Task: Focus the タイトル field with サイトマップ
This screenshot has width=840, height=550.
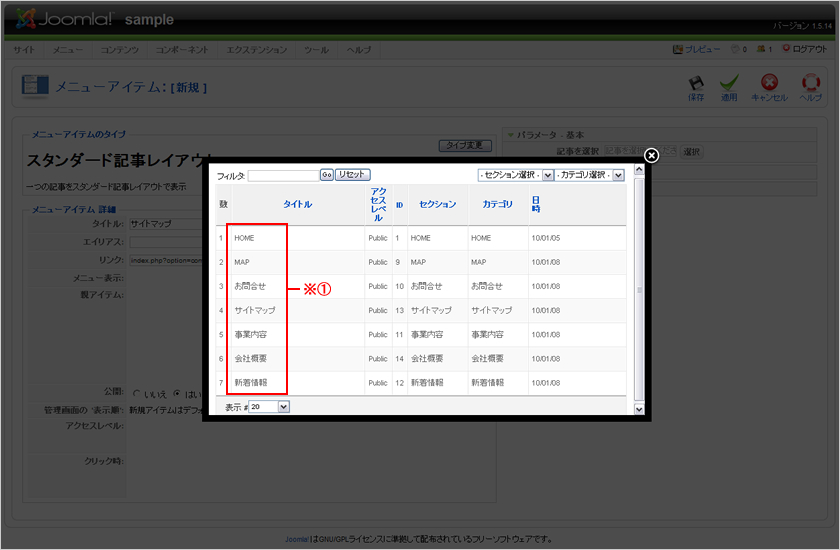Action: 166,224
